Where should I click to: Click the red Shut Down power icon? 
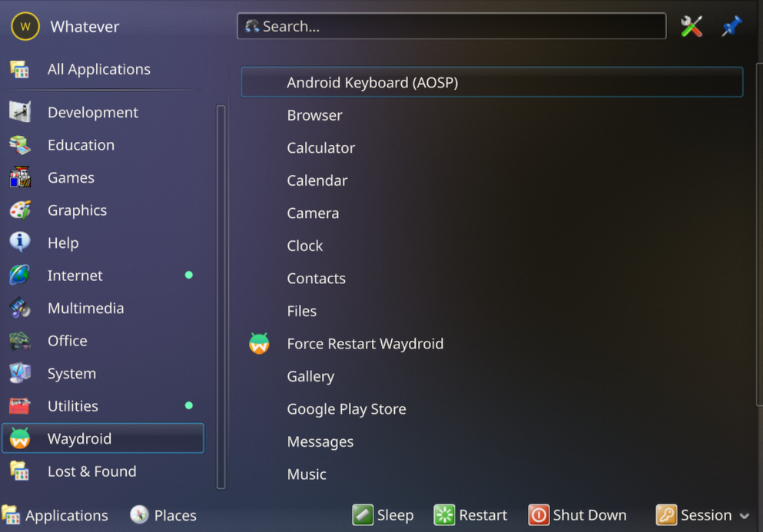[539, 515]
